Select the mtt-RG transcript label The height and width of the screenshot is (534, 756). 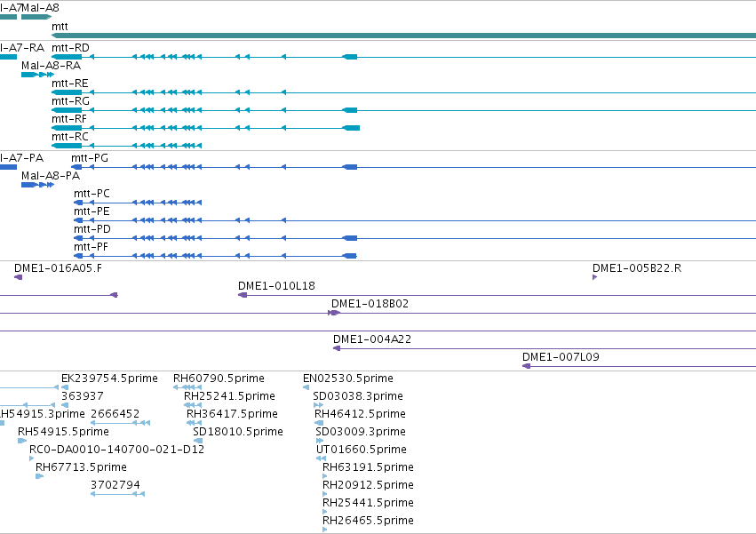(x=70, y=100)
